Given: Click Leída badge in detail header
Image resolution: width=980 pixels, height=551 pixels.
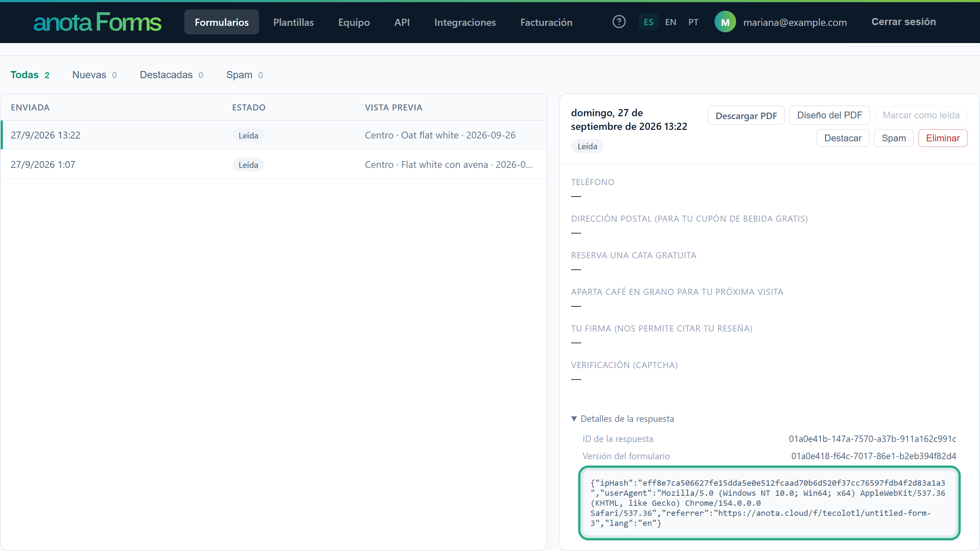Looking at the screenshot, I should click(587, 146).
